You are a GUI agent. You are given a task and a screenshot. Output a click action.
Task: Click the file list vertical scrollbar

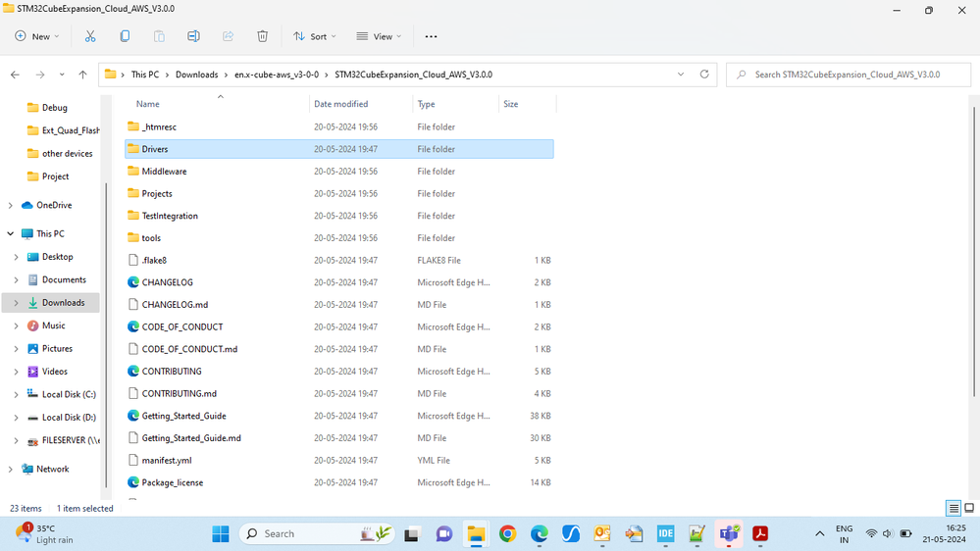974,250
